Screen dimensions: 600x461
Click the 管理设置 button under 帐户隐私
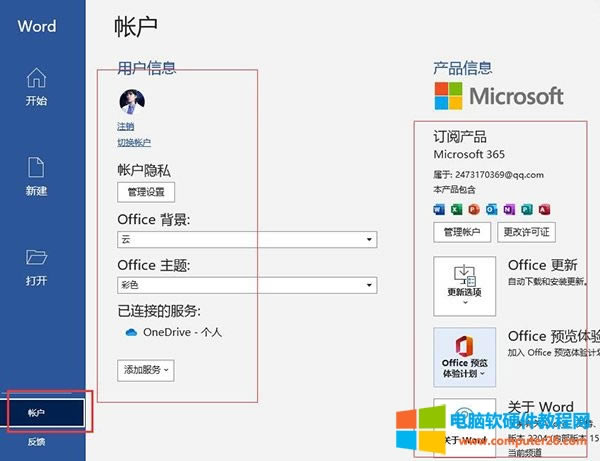click(x=146, y=191)
